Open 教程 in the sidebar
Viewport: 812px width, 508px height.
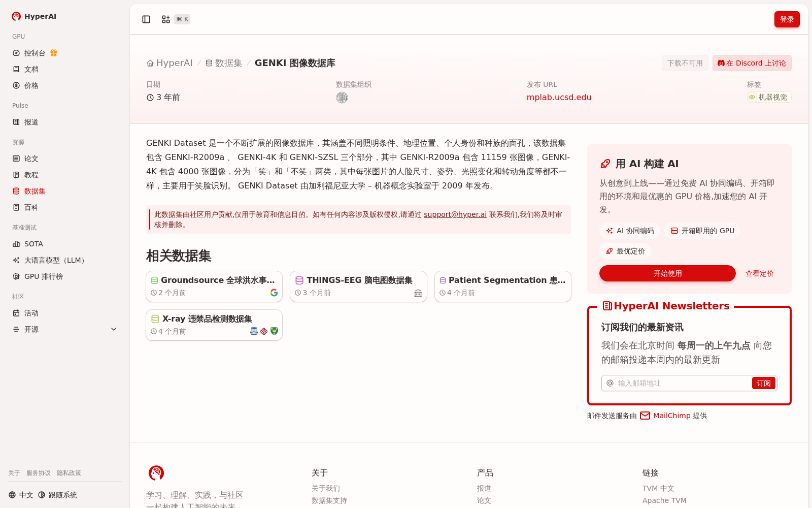pos(65,175)
